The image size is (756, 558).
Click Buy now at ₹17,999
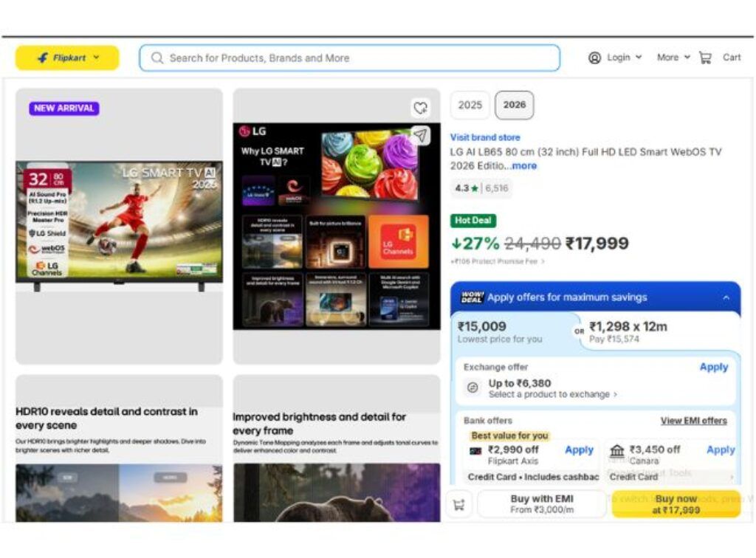(x=676, y=505)
